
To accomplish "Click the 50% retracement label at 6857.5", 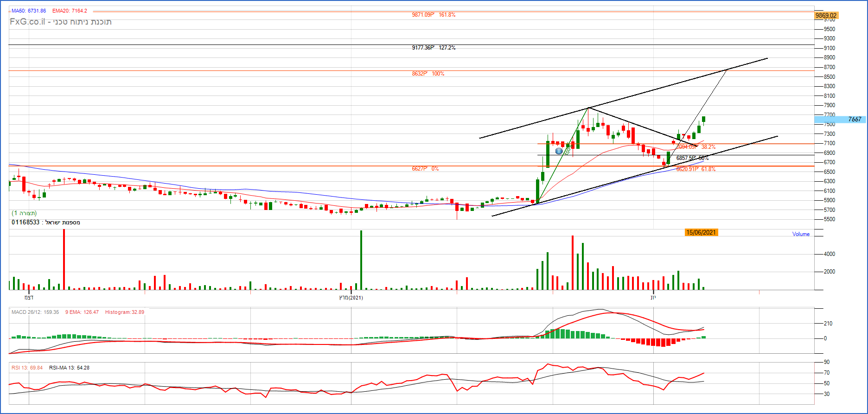I will [692, 158].
